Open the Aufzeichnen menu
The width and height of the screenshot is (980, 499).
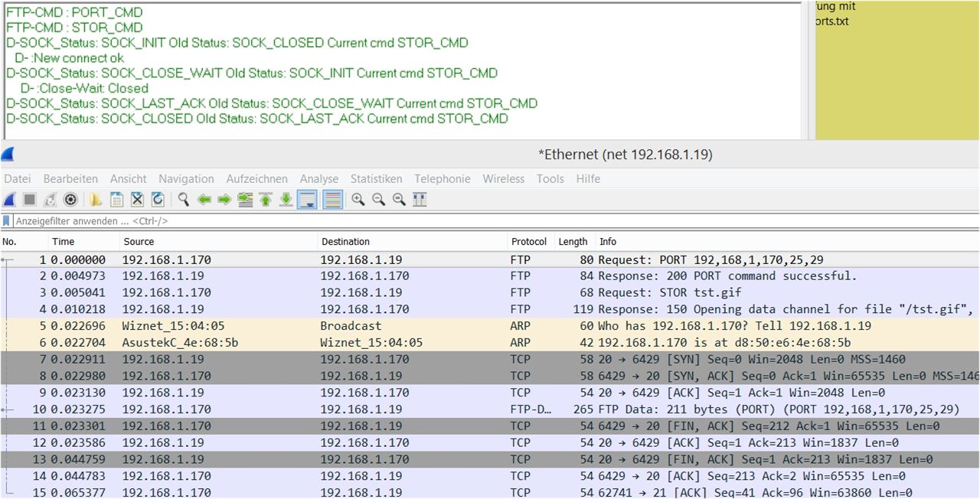(x=257, y=178)
